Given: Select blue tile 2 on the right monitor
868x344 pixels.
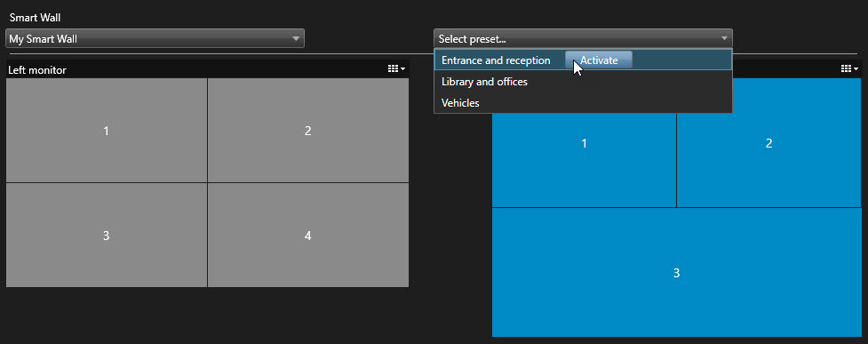Looking at the screenshot, I should coord(768,143).
